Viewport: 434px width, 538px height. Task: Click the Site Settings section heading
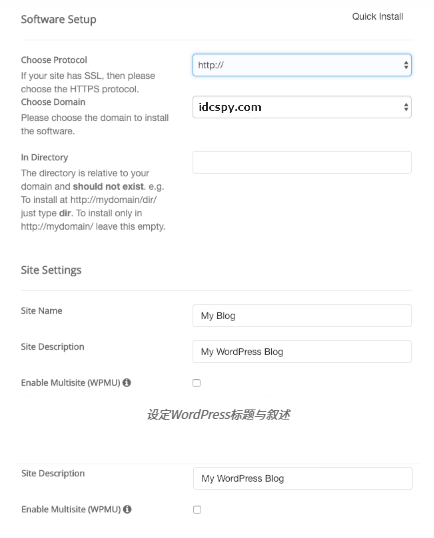tap(51, 270)
